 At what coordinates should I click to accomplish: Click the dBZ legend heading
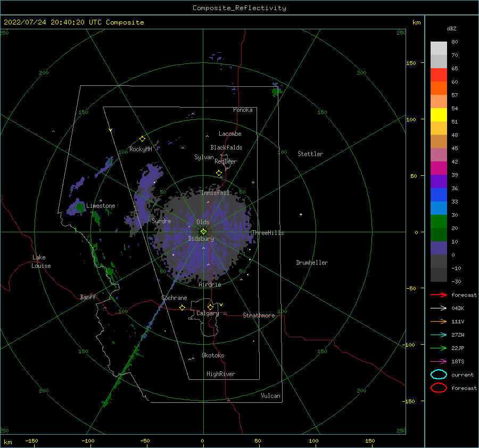(451, 28)
